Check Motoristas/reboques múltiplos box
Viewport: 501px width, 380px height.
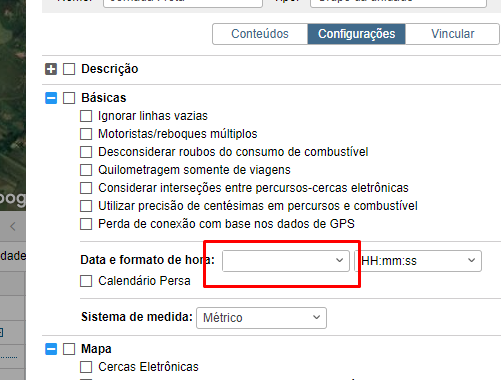pyautogui.click(x=86, y=134)
